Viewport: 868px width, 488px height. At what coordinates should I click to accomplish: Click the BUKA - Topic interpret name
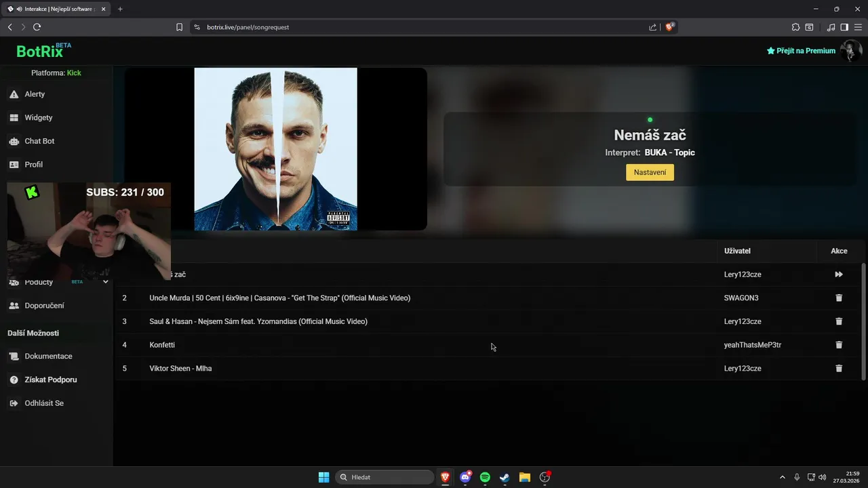point(669,152)
